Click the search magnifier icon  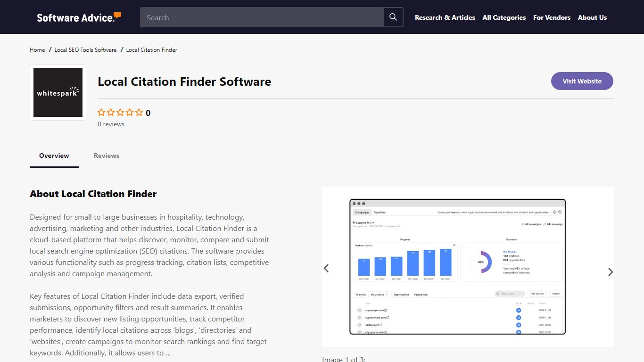393,17
